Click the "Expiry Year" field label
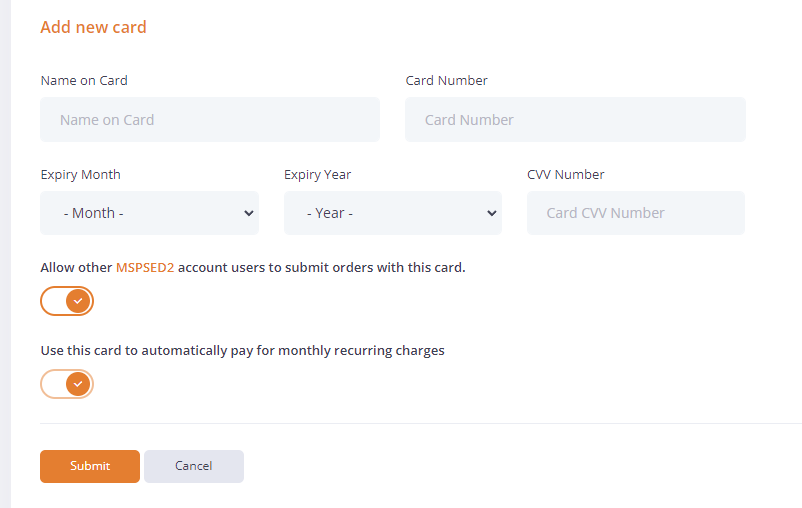The width and height of the screenshot is (802, 508). 317,175
